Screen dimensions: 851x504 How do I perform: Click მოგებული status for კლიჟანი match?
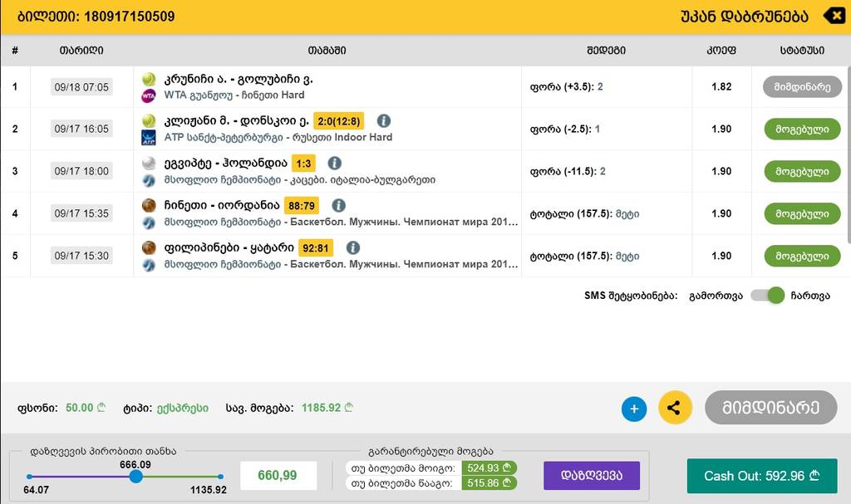[x=802, y=130]
